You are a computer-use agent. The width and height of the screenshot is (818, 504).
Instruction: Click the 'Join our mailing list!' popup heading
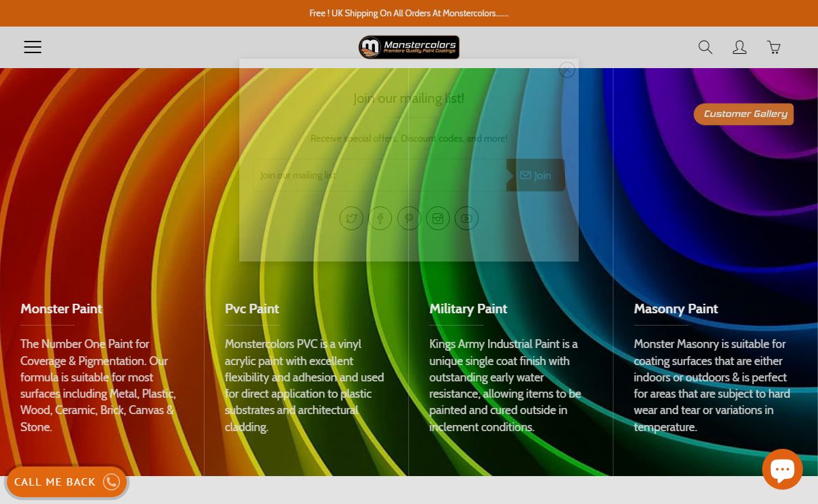pyautogui.click(x=409, y=98)
